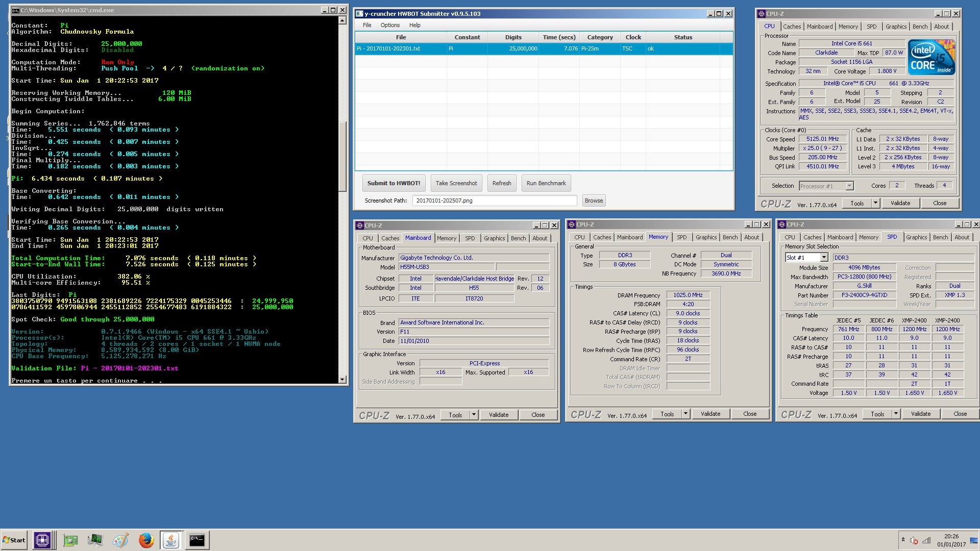Click the Browse button for screenshot path

(594, 201)
